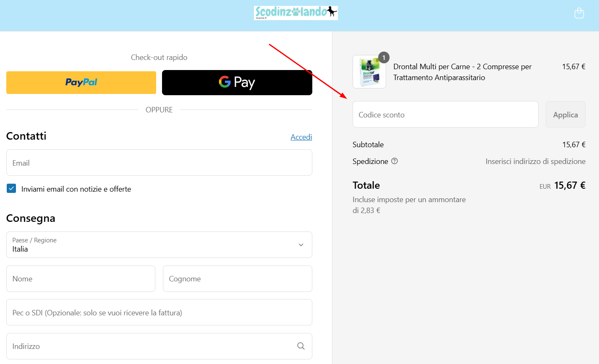599x364 pixels.
Task: Click the Consegna section heading
Action: coord(31,218)
